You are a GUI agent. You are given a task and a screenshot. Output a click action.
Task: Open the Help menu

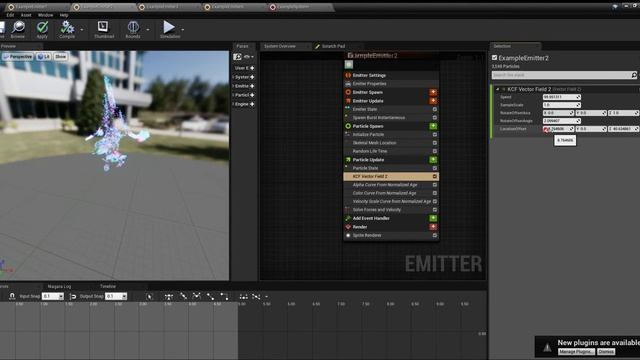coord(64,15)
